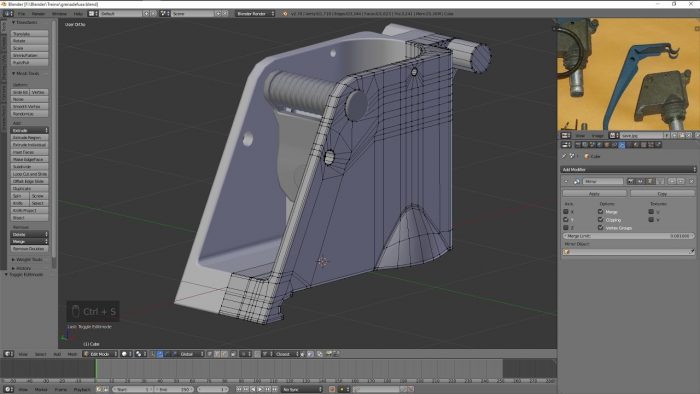The width and height of the screenshot is (700, 394).
Task: Click the Loop Cut and Slide tool
Action: [x=29, y=174]
